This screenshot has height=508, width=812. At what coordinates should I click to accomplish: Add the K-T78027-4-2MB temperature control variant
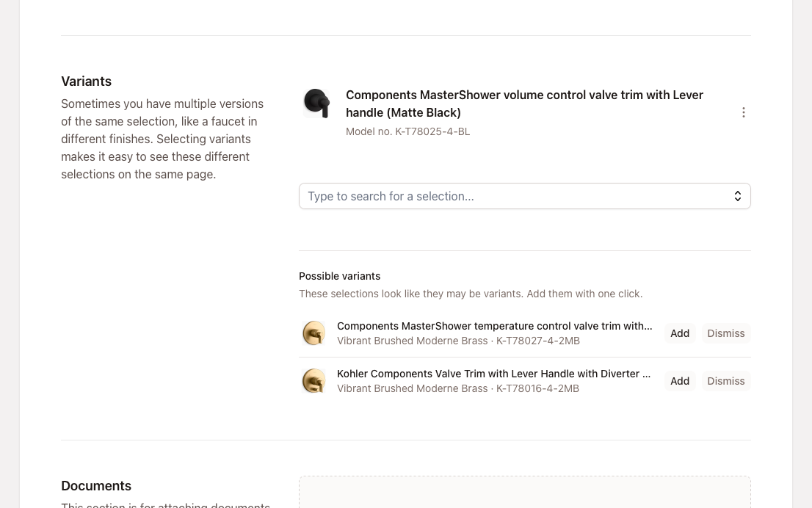(x=679, y=333)
